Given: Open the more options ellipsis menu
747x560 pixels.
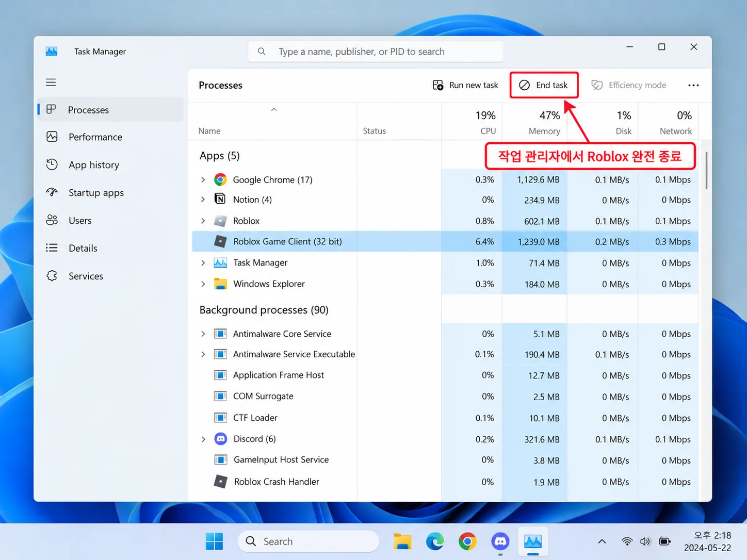Looking at the screenshot, I should pyautogui.click(x=693, y=85).
